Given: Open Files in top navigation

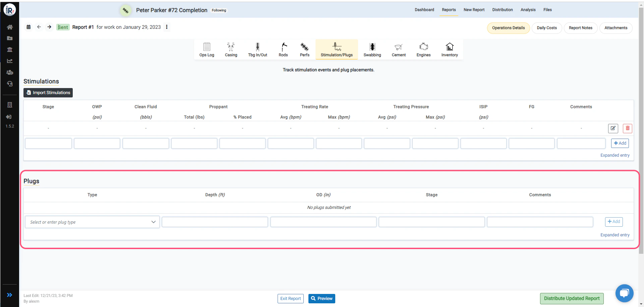Looking at the screenshot, I should [547, 10].
